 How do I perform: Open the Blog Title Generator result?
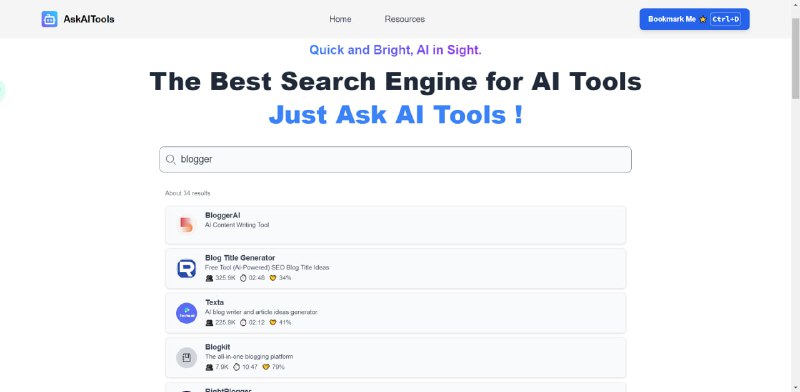point(395,268)
